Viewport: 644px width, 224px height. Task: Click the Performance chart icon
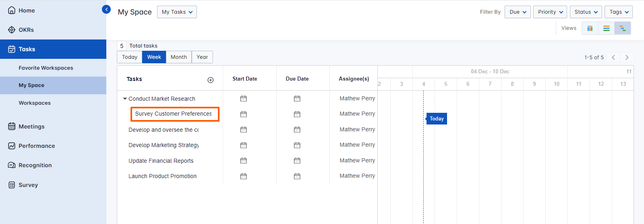pos(12,146)
